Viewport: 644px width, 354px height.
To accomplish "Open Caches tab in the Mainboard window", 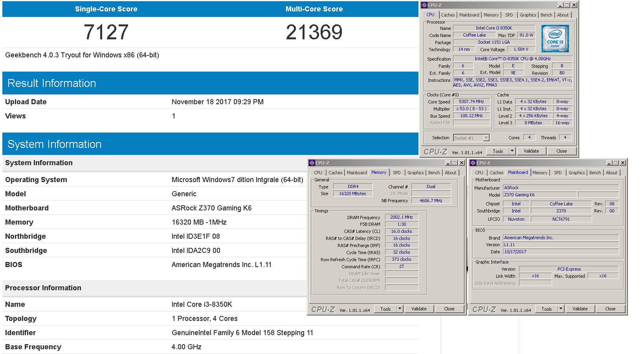I will point(496,173).
